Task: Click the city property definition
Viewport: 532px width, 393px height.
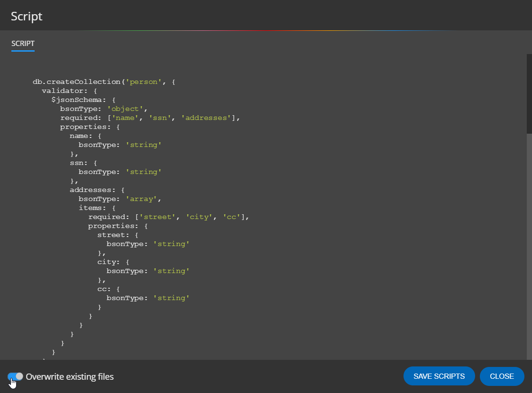Action: click(108, 262)
